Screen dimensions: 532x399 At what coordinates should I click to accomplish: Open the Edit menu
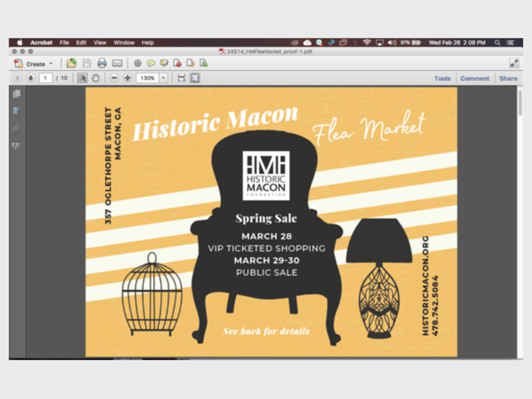coord(81,43)
